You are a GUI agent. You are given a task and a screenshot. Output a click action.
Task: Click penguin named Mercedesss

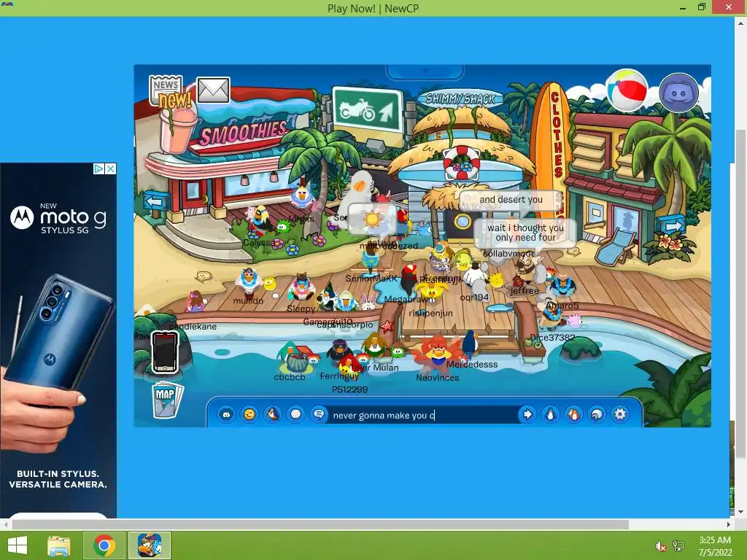tap(471, 344)
